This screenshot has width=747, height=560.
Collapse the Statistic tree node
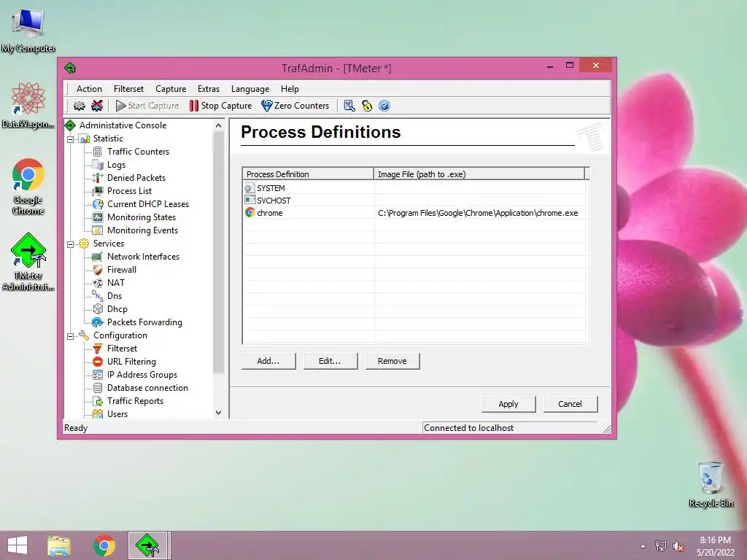click(71, 139)
